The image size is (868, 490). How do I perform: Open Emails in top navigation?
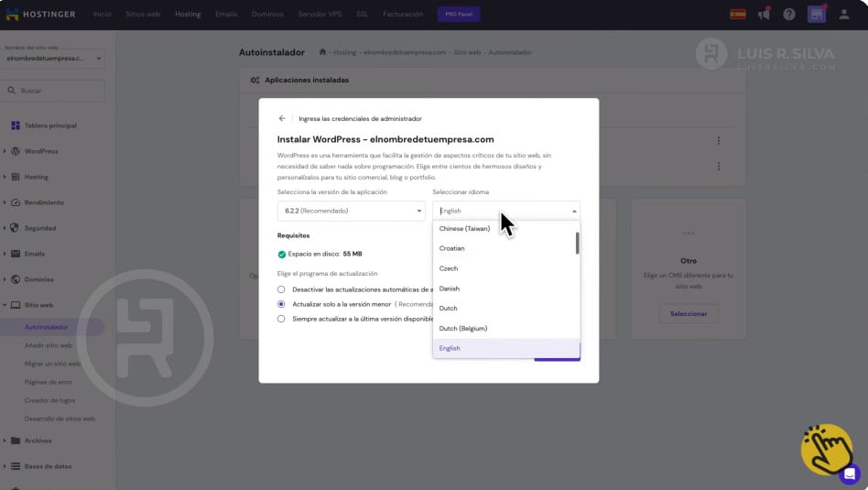click(226, 14)
